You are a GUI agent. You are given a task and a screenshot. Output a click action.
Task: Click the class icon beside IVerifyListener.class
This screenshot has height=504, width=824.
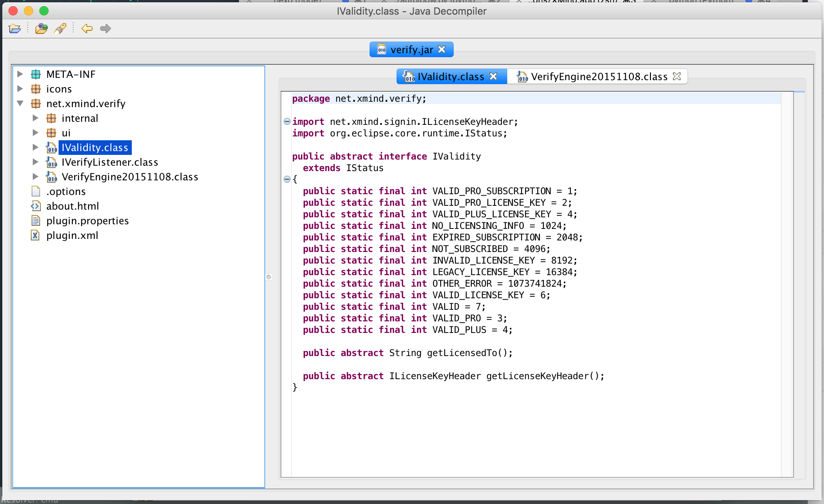tap(51, 162)
